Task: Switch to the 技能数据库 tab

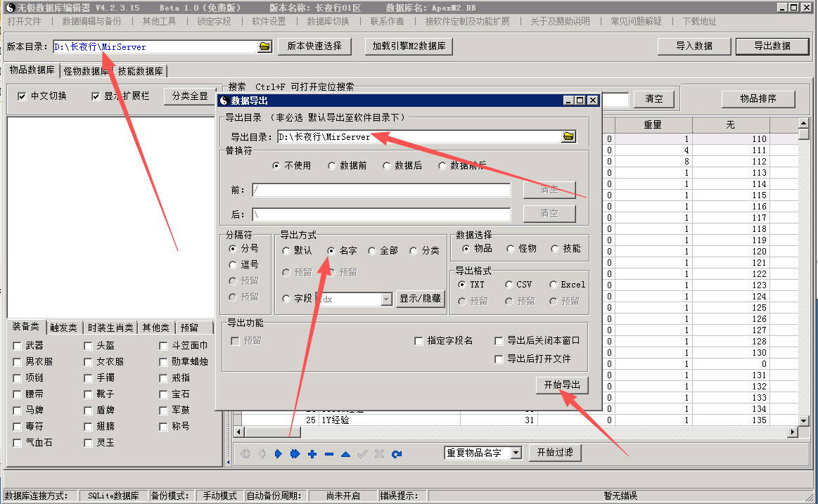Action: point(141,71)
